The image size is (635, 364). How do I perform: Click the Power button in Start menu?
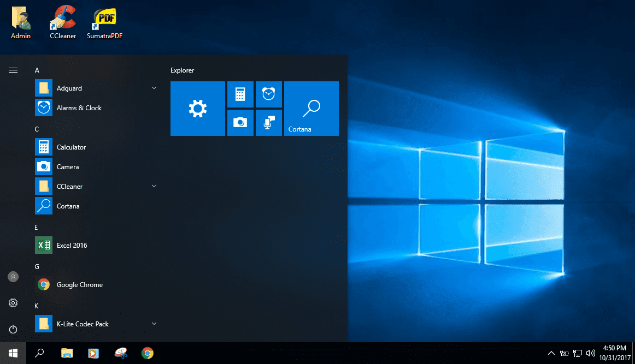pyautogui.click(x=13, y=330)
